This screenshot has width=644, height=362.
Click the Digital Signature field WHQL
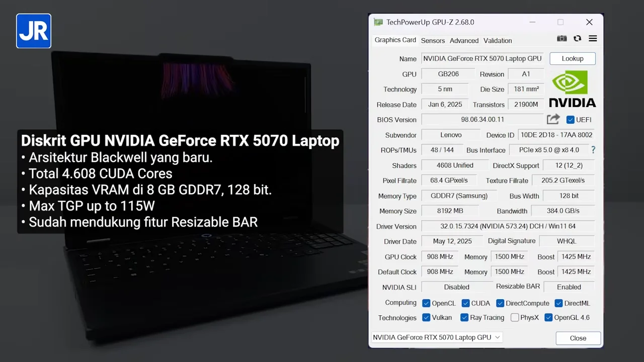pos(567,241)
